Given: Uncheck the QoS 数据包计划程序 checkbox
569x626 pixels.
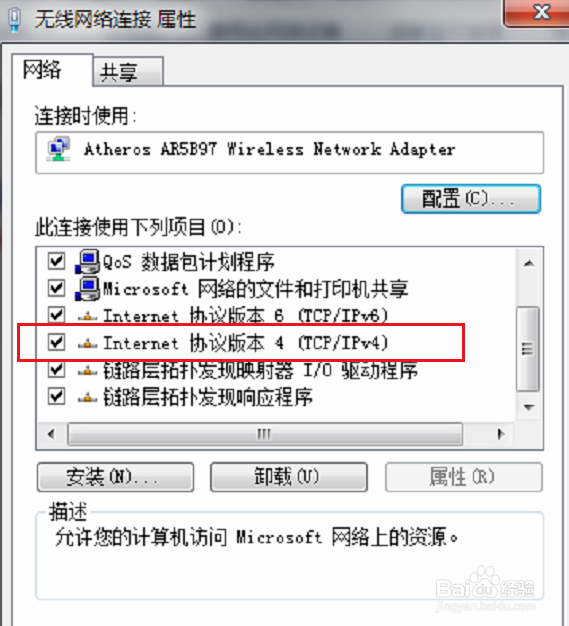Looking at the screenshot, I should (56, 261).
